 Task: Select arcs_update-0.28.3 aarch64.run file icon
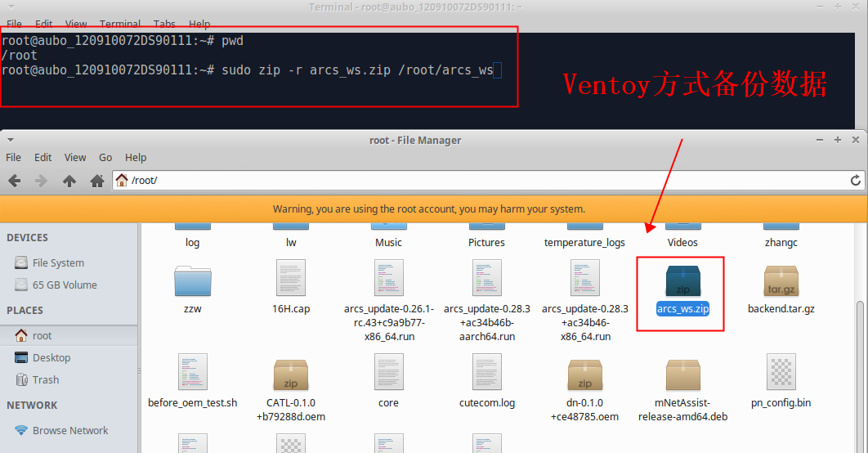pyautogui.click(x=486, y=277)
